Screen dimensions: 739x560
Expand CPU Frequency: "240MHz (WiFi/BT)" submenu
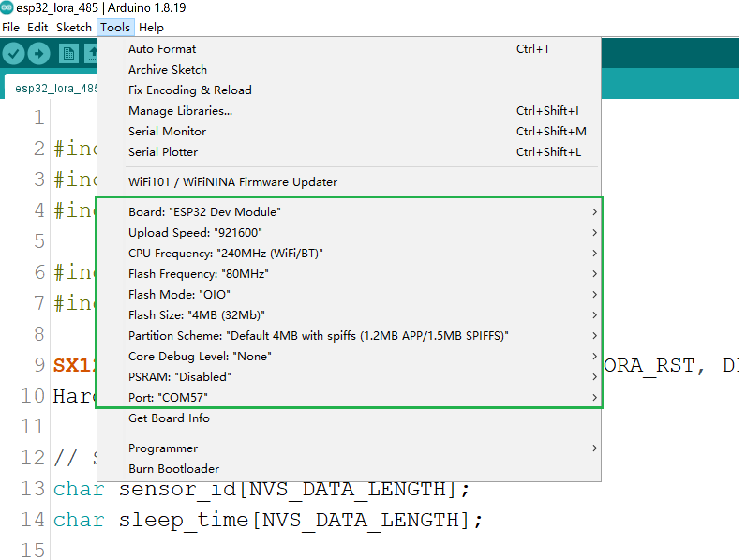click(x=349, y=253)
